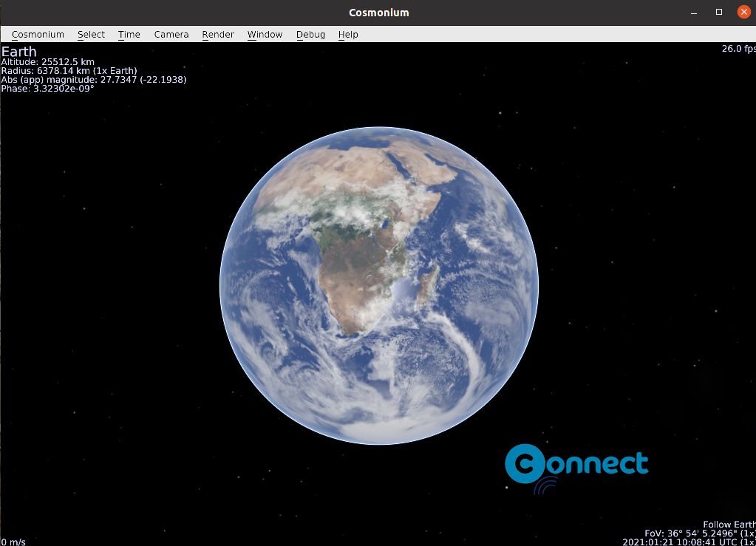Open the Select menu
Viewport: 756px width, 546px height.
point(91,34)
